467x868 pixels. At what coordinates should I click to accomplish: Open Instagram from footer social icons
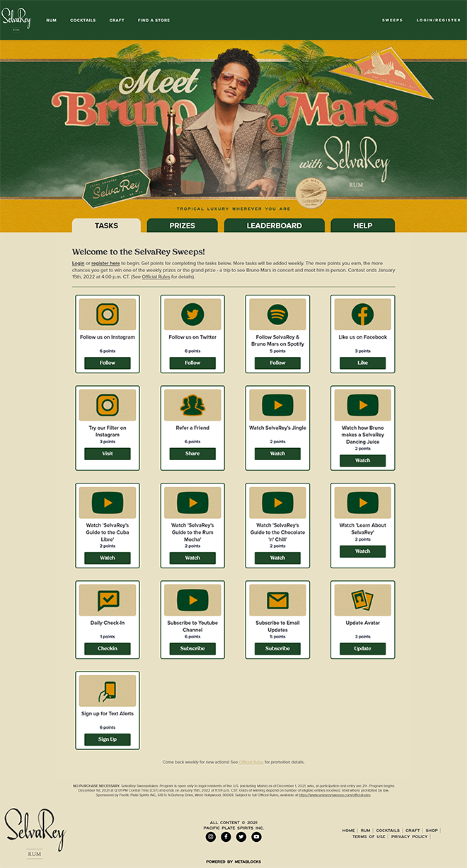[x=210, y=837]
